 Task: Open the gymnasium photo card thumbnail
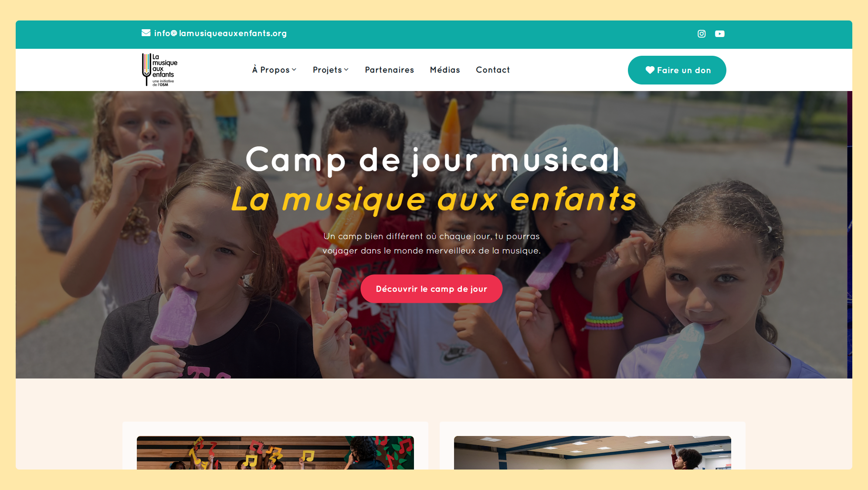(593, 453)
